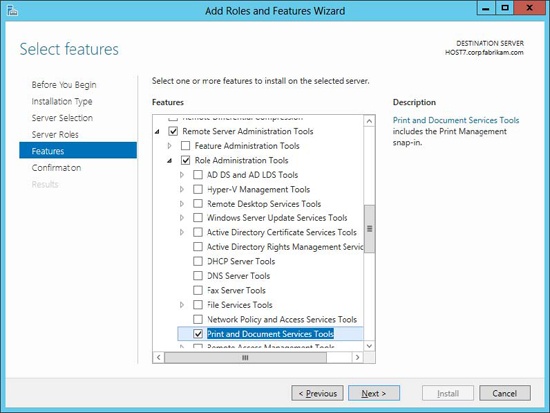550x413 pixels.
Task: Click the features list scroll up arrow
Action: pos(369,121)
